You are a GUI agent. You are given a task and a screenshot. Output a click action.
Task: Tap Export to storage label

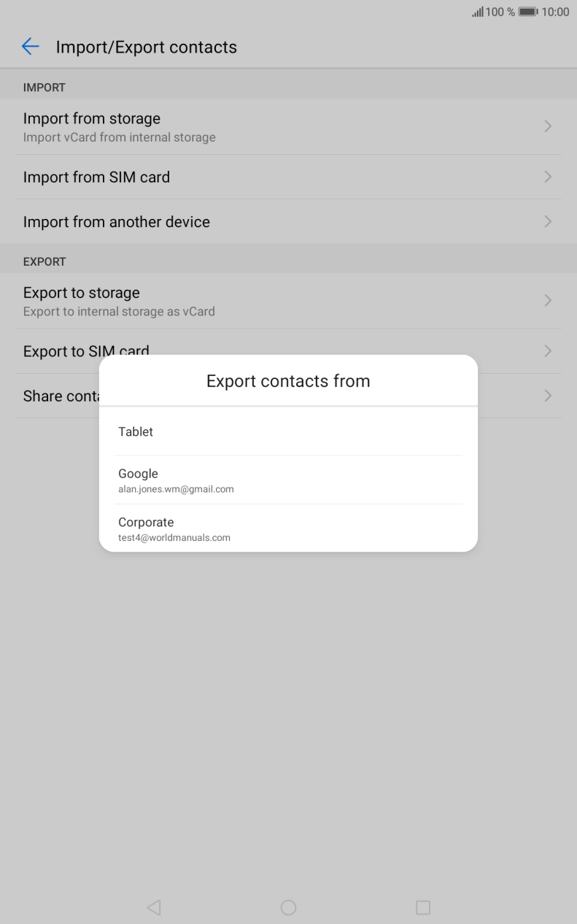[x=82, y=293]
